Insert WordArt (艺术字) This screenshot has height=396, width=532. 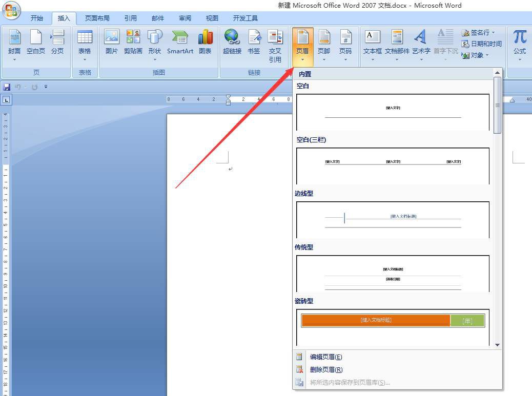421,46
